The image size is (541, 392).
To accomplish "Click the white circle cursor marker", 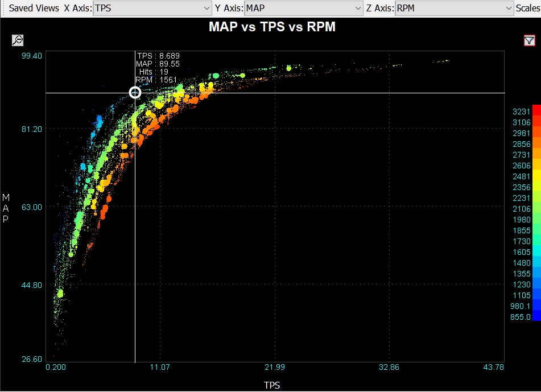I will point(135,92).
